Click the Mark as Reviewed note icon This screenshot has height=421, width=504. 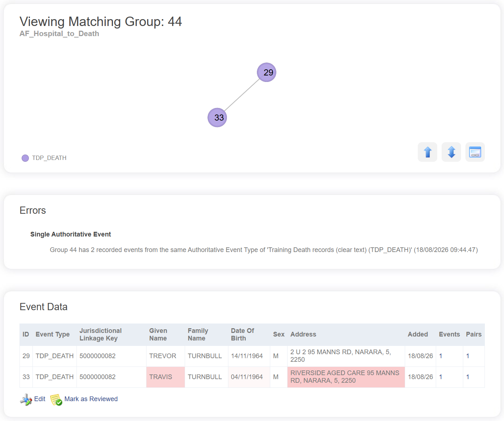point(56,399)
